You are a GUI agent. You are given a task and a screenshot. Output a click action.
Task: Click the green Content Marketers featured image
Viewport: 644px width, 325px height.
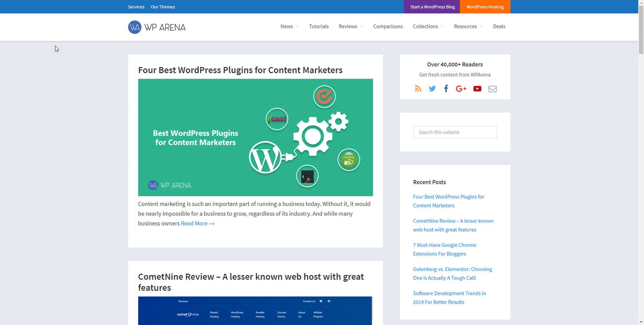pyautogui.click(x=255, y=137)
